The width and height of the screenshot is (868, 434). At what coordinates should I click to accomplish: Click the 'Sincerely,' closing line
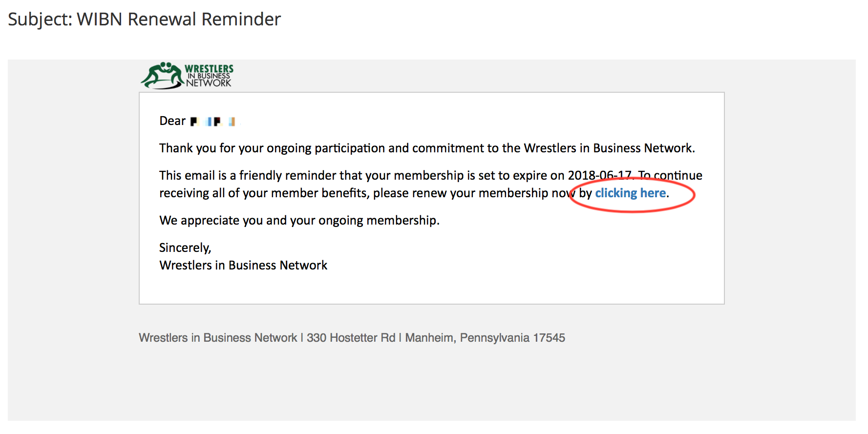tap(185, 248)
